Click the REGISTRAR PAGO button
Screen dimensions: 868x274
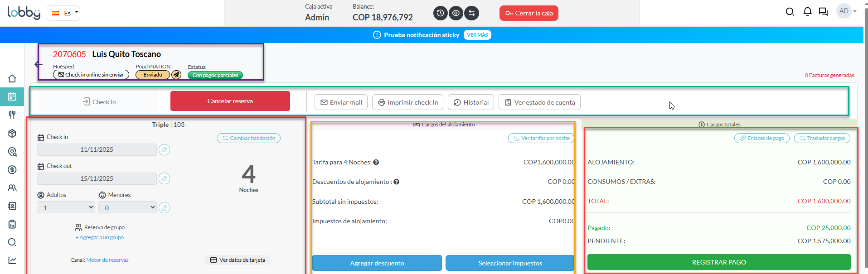(x=718, y=262)
